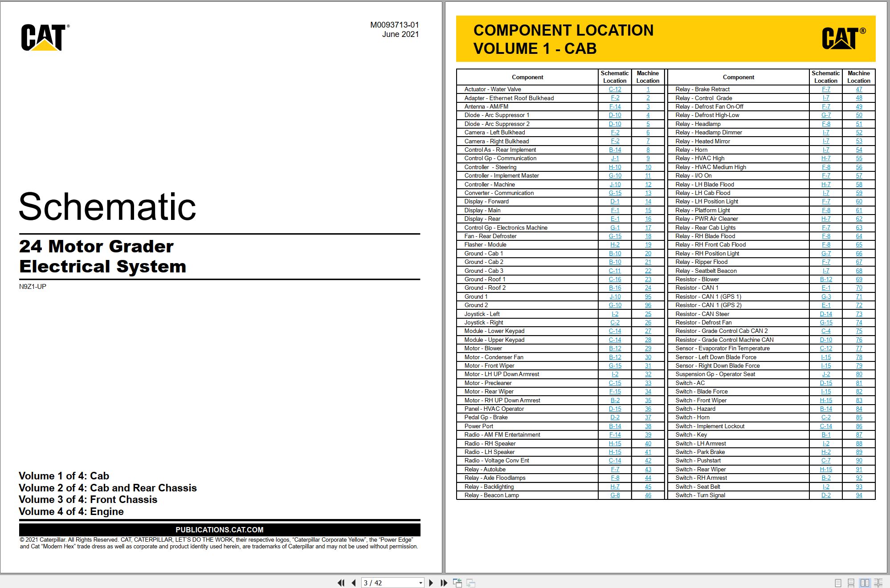Click the CAT logo on the cover page
Viewport: 890px width, 588px height.
[45, 37]
